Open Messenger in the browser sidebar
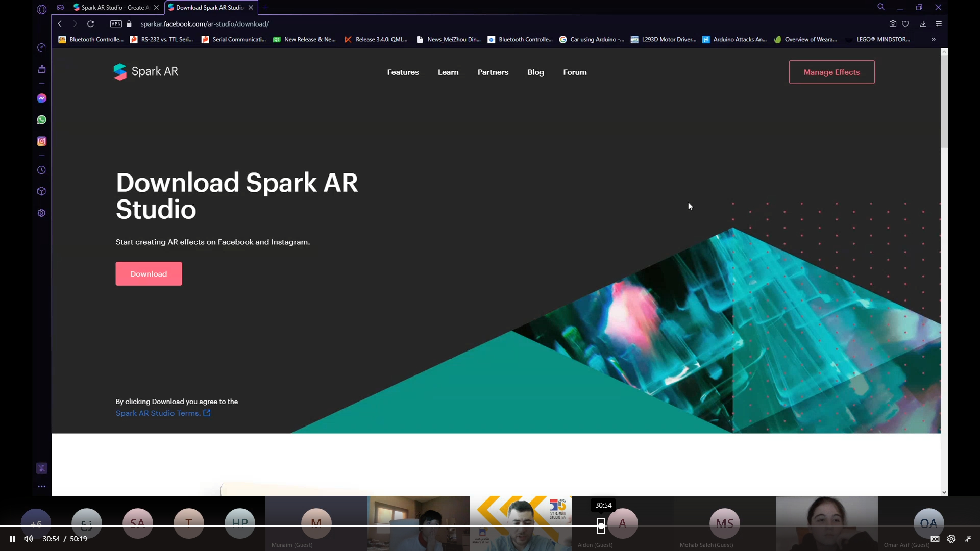This screenshot has height=551, width=980. (42, 98)
